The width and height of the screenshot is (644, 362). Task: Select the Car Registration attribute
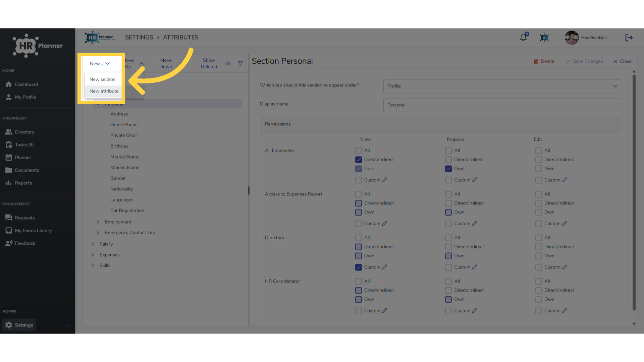point(127,210)
